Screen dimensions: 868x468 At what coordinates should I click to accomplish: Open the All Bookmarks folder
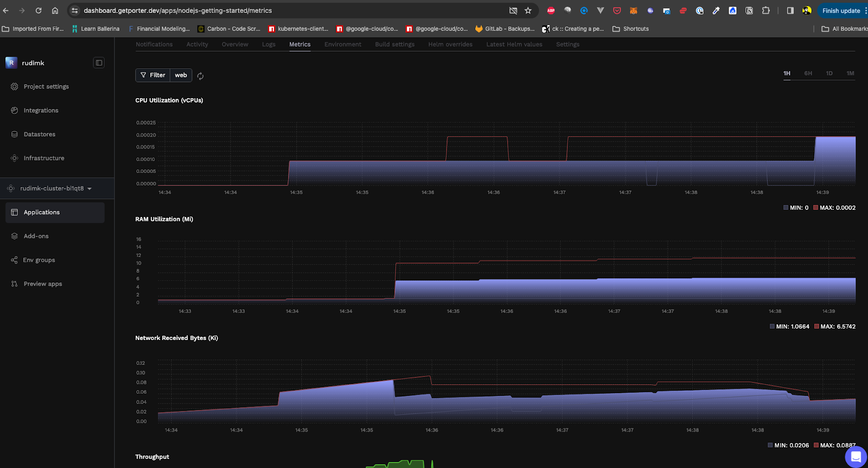coord(845,29)
